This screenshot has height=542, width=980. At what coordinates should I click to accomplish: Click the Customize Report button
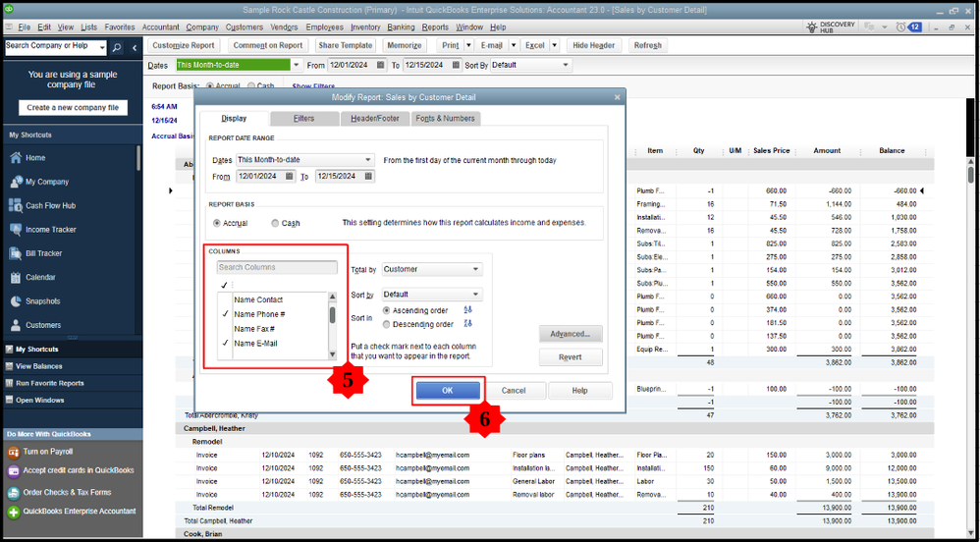183,45
